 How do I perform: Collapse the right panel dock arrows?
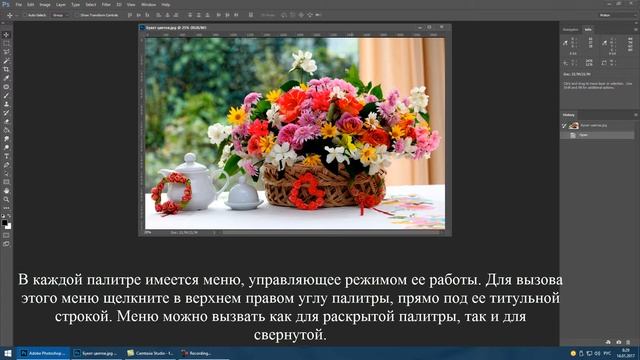click(x=636, y=23)
